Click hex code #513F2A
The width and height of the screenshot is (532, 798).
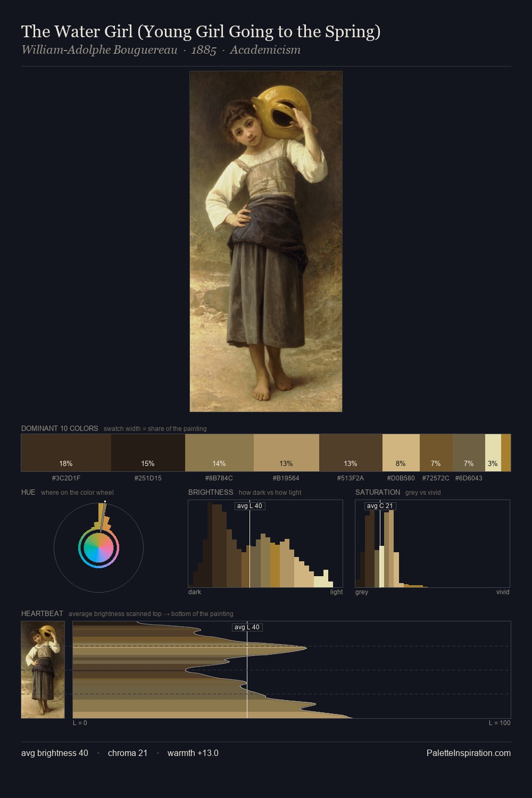351,478
